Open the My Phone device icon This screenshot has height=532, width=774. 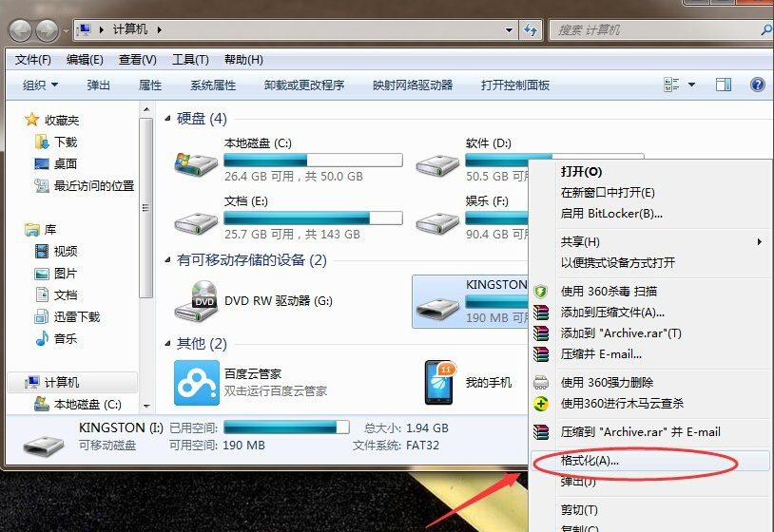(x=439, y=382)
